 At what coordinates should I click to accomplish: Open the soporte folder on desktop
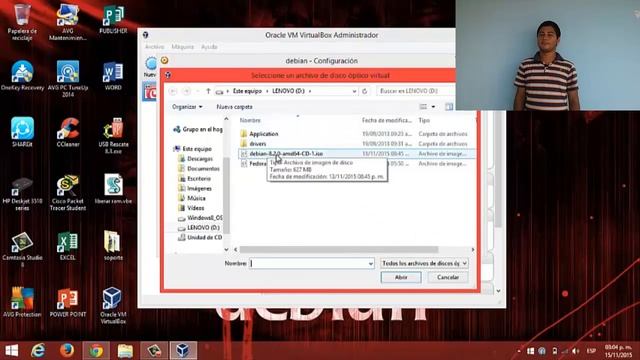pyautogui.click(x=113, y=246)
